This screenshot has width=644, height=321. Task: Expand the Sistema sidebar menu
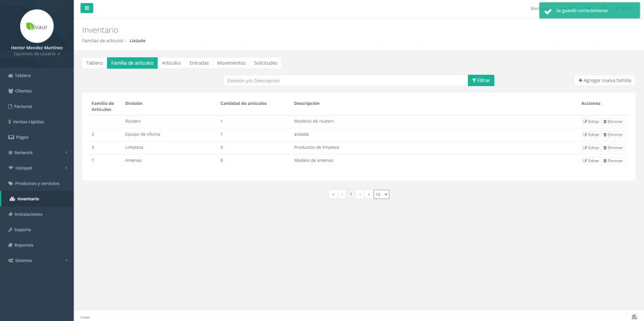tap(37, 260)
